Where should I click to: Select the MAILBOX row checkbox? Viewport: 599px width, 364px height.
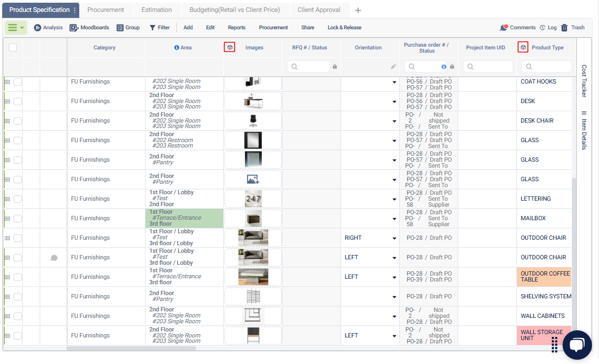(18, 219)
